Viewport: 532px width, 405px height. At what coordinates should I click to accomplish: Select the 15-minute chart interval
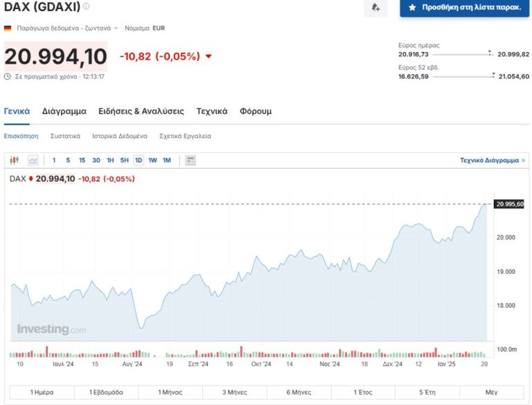click(x=82, y=160)
